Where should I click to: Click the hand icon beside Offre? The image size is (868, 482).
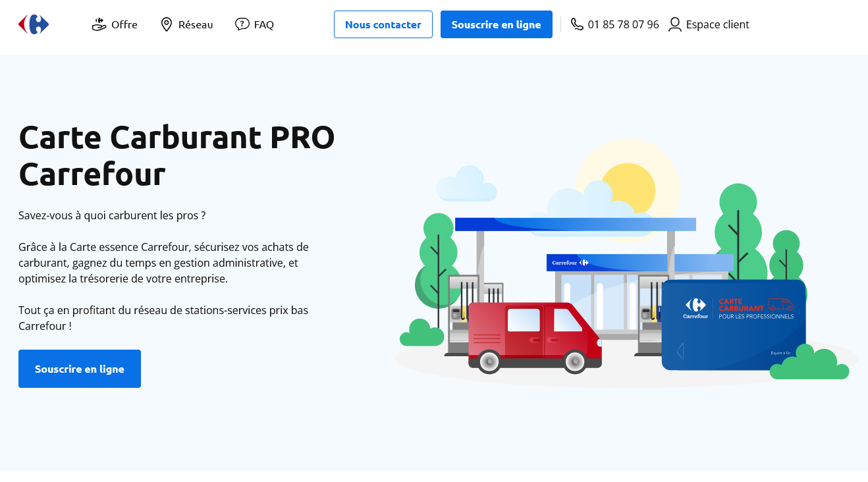99,24
